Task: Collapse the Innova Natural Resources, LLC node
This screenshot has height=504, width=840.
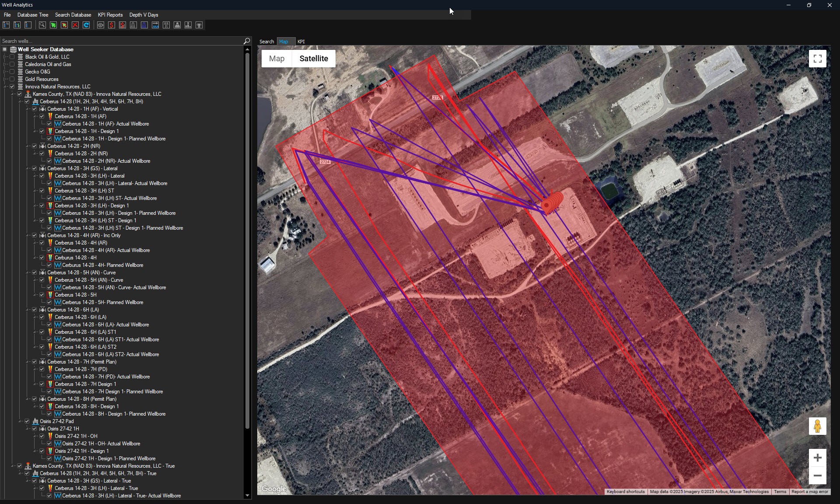Action: point(5,87)
